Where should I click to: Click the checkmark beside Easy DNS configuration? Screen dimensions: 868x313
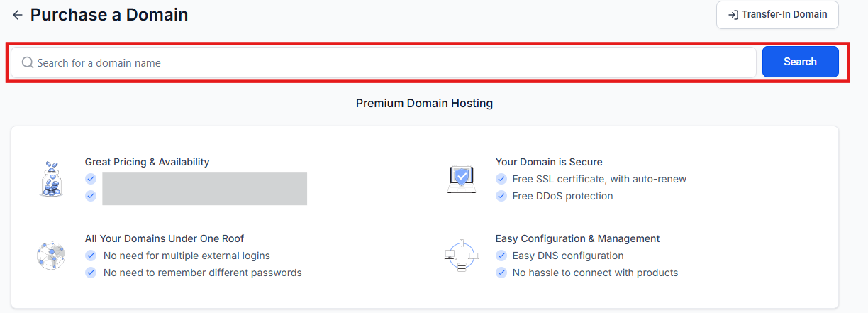[x=501, y=256]
